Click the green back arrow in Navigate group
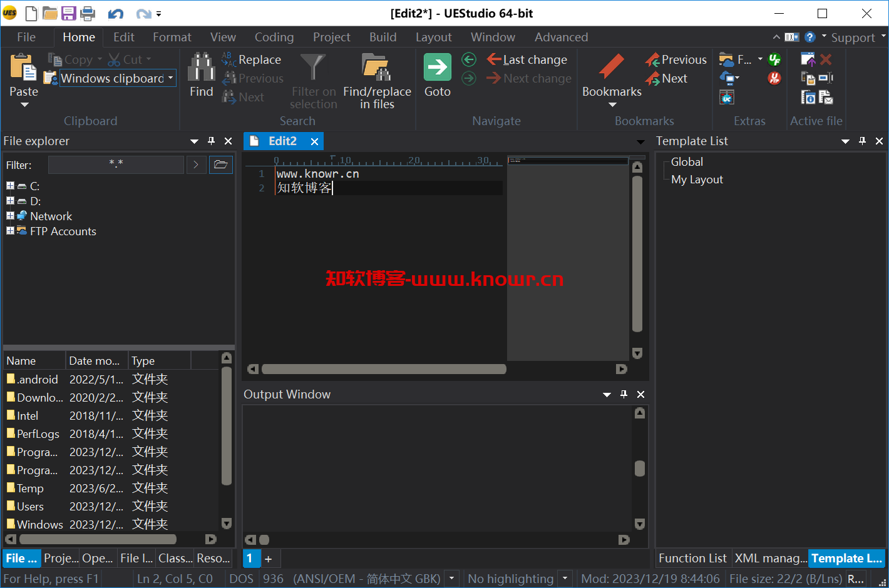The height and width of the screenshot is (588, 889). pos(469,59)
